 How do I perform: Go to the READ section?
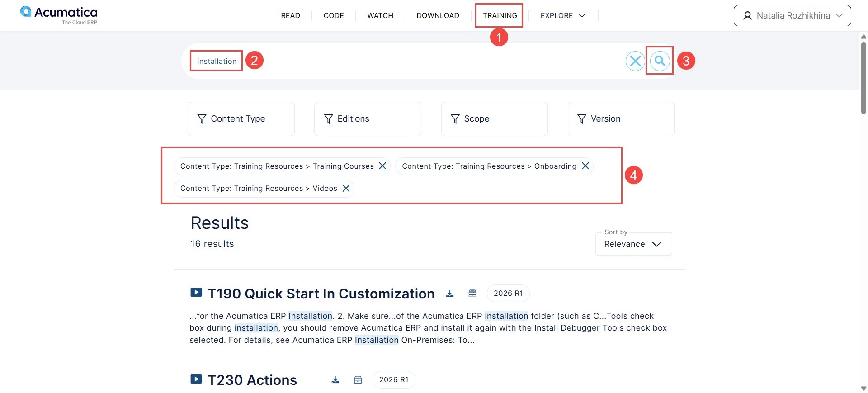290,15
